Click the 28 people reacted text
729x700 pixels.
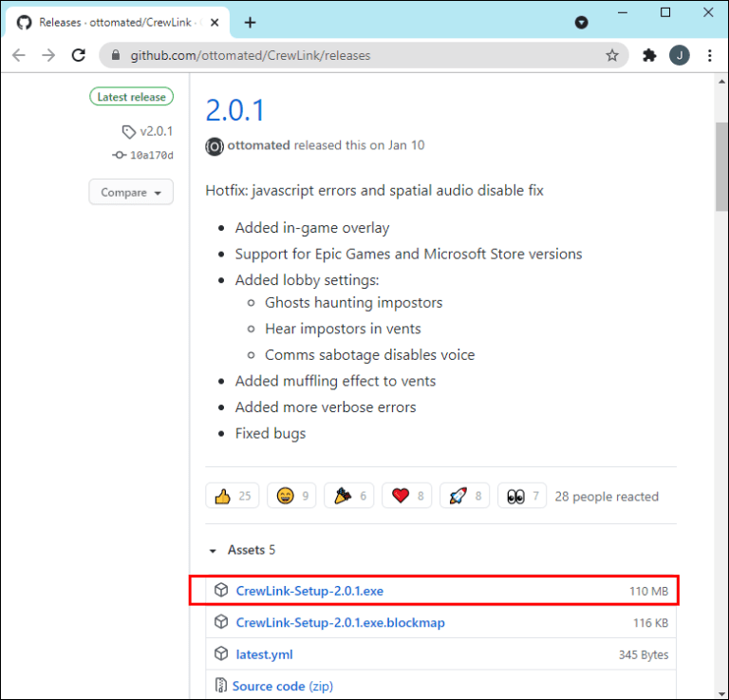[x=607, y=497]
